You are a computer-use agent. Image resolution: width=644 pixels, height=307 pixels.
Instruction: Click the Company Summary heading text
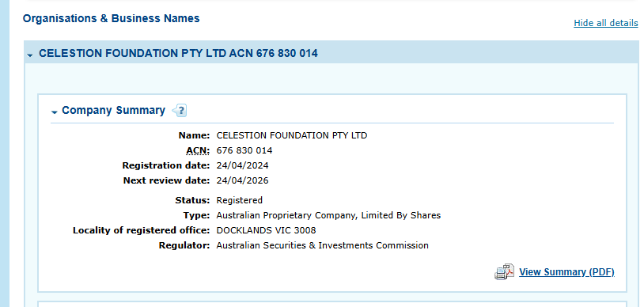(113, 111)
